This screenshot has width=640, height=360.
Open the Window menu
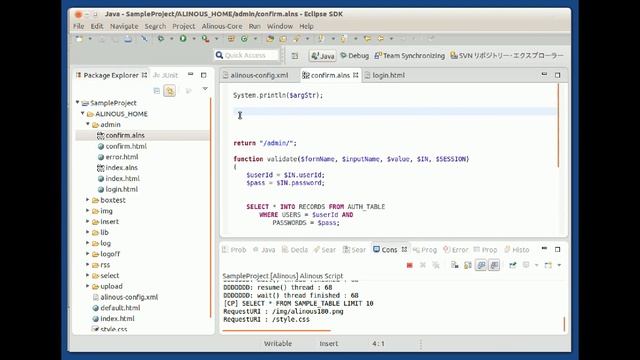click(x=280, y=26)
